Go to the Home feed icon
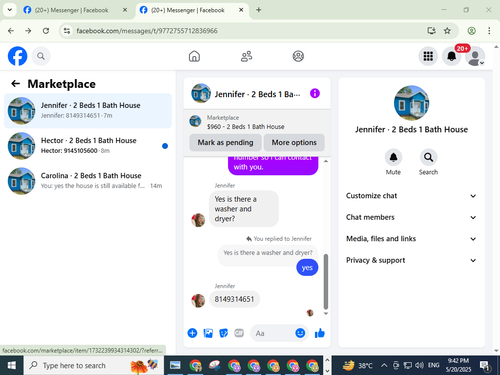This screenshot has width=500, height=375. click(x=194, y=56)
